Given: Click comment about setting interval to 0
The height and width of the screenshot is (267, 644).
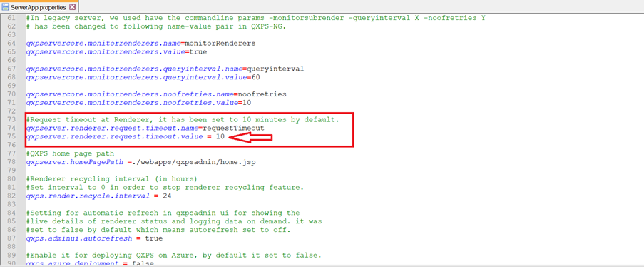Looking at the screenshot, I should click(165, 188).
